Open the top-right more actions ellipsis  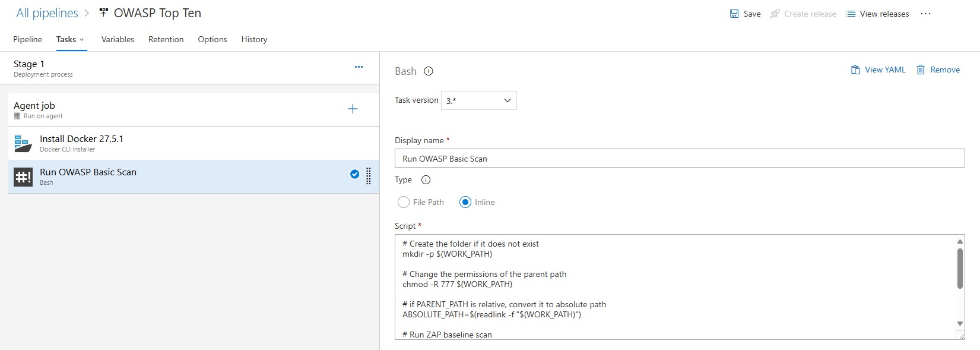tap(925, 14)
